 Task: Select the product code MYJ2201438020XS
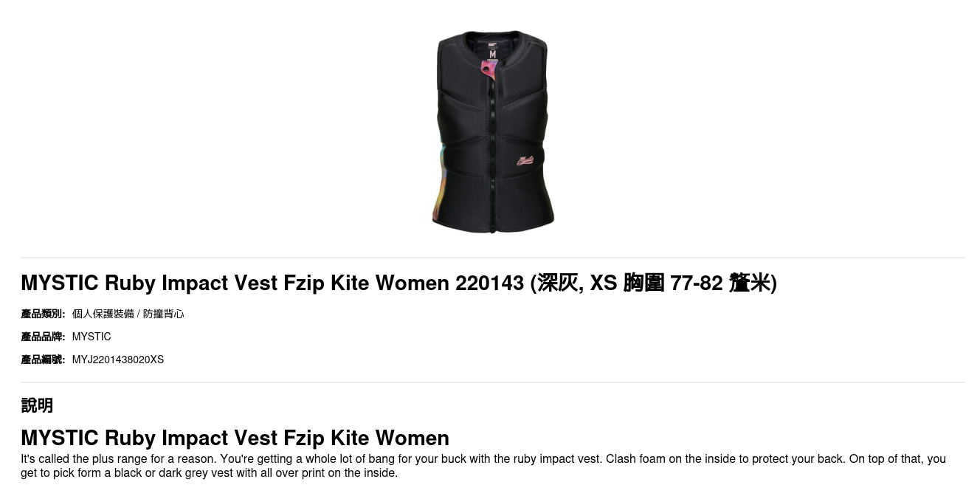[x=118, y=360]
